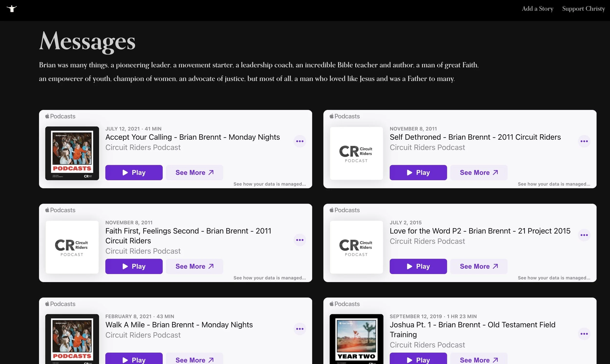Click Faith First, Feelings Second artwork
The height and width of the screenshot is (364, 610).
72,247
